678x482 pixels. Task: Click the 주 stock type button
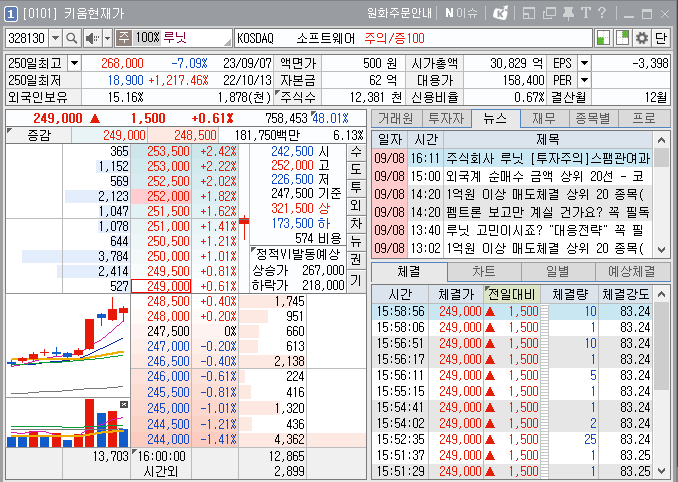coord(124,38)
